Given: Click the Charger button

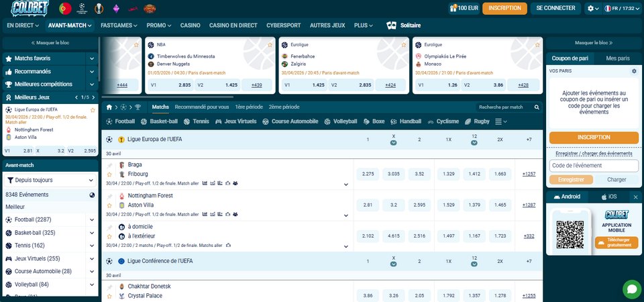Looking at the screenshot, I should [x=616, y=180].
